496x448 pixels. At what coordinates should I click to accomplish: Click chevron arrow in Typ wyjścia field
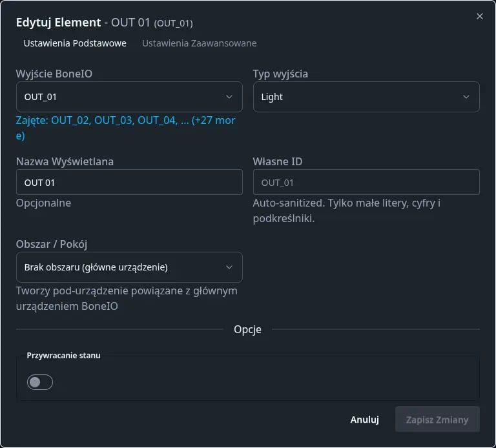[466, 97]
